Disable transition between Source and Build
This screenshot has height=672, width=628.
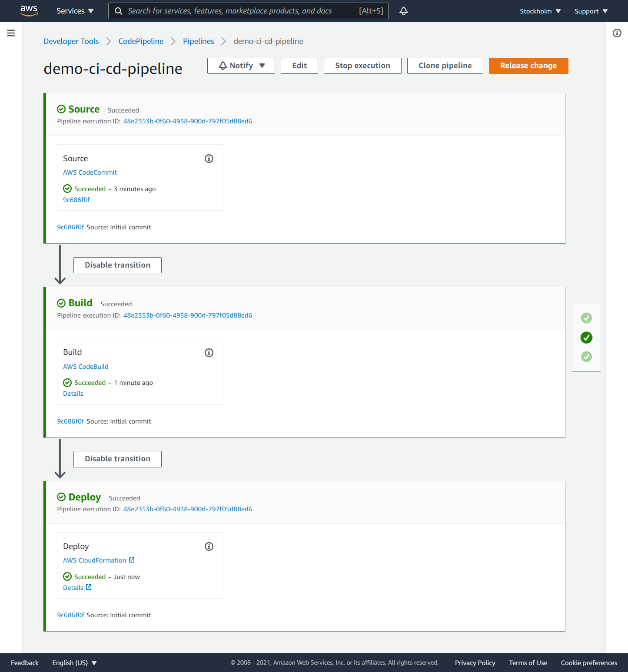117,265
